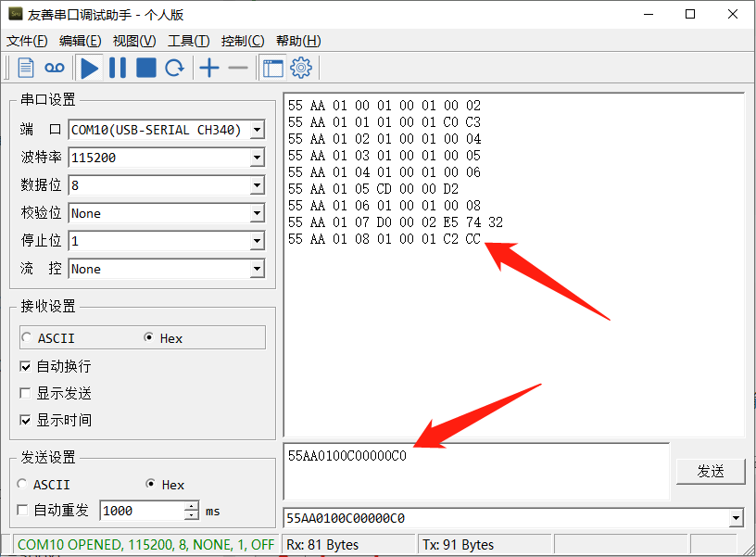This screenshot has width=756, height=557.
Task: Click the window layout toolbar icon
Action: tap(272, 68)
